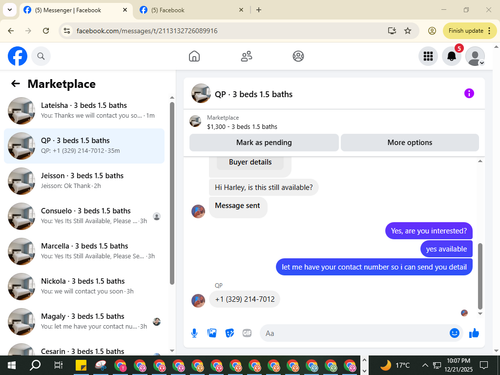Choose a sticker icon in composer
Screen dimensions: 500x375
tap(229, 333)
